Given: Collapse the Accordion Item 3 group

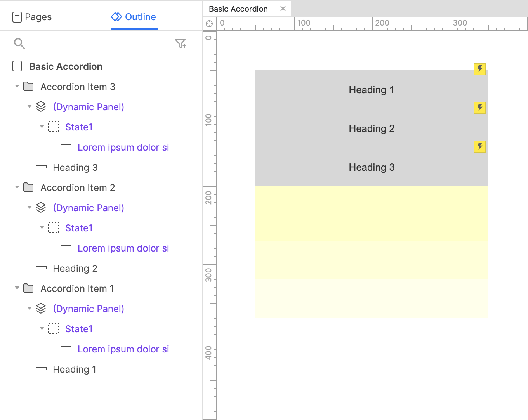Looking at the screenshot, I should pyautogui.click(x=17, y=86).
